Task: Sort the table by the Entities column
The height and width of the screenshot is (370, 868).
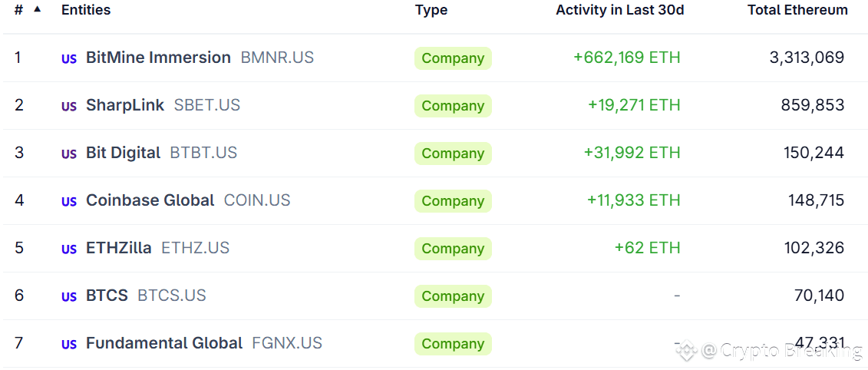Action: click(x=86, y=10)
